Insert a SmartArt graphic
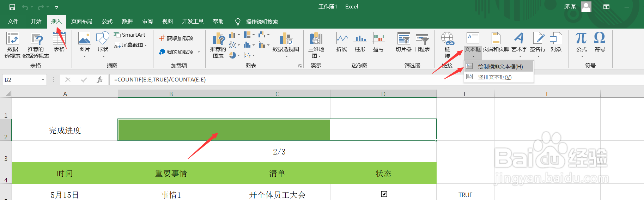Viewport: 644px width, 200px height. click(x=129, y=35)
